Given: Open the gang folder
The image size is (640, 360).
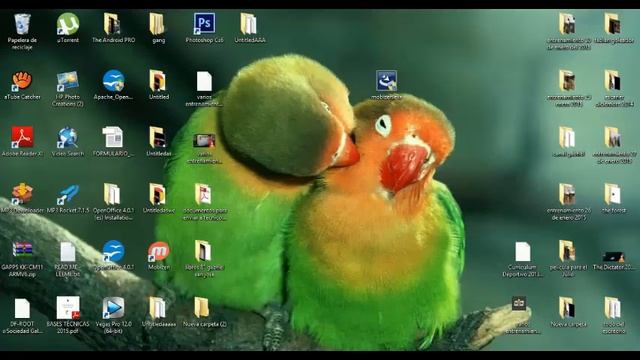Looking at the screenshot, I should pos(158,24).
